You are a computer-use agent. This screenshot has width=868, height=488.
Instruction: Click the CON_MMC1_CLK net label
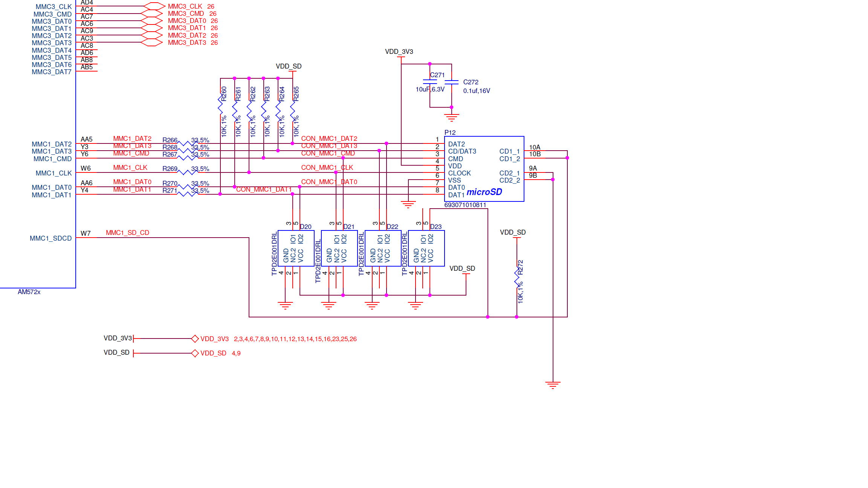(x=327, y=168)
